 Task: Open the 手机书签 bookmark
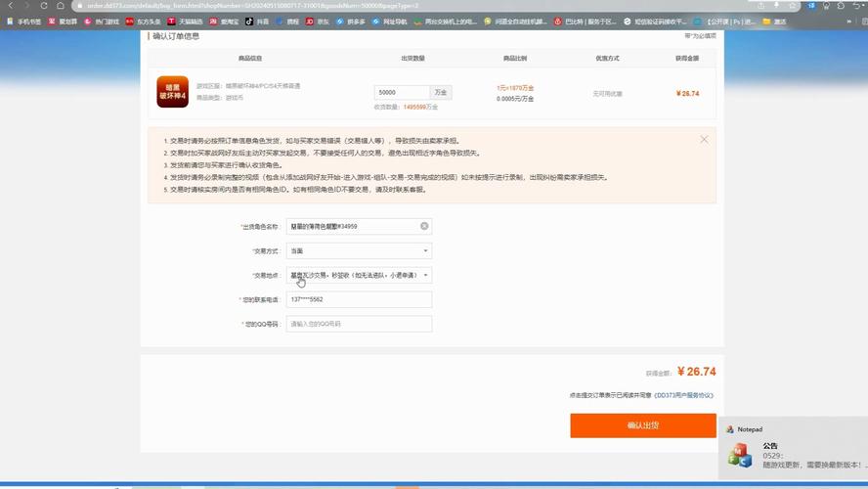pos(24,22)
